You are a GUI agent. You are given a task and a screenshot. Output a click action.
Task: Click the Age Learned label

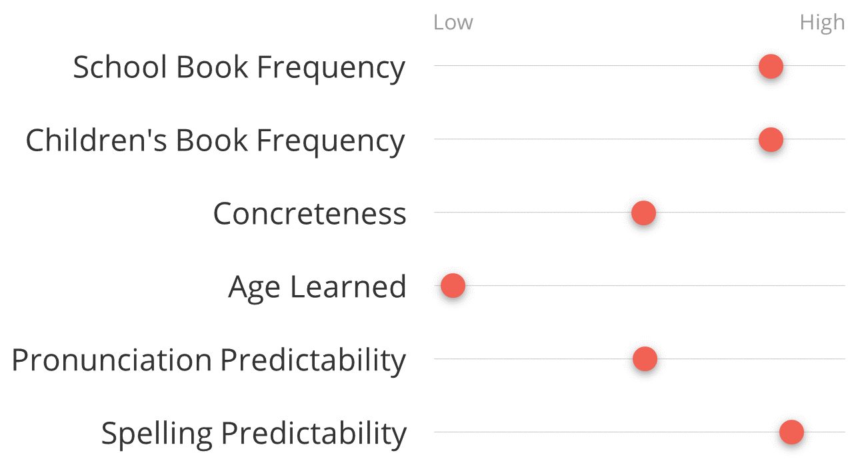(317, 288)
